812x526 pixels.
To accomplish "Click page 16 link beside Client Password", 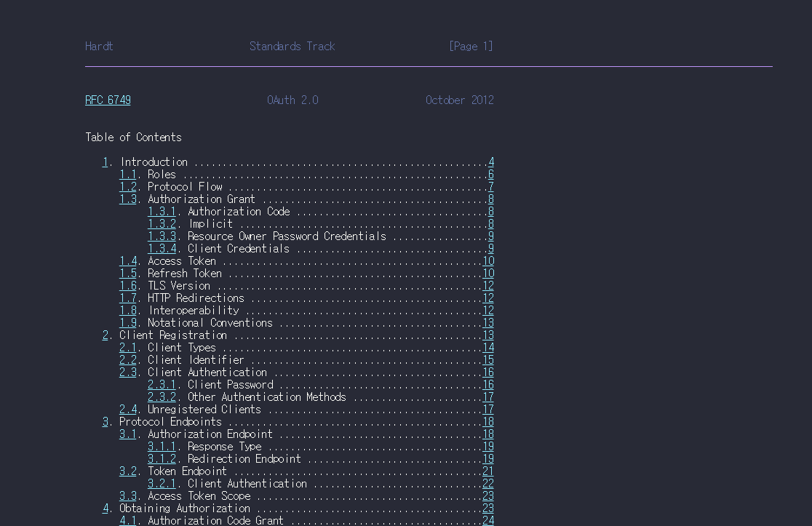I will click(x=488, y=385).
